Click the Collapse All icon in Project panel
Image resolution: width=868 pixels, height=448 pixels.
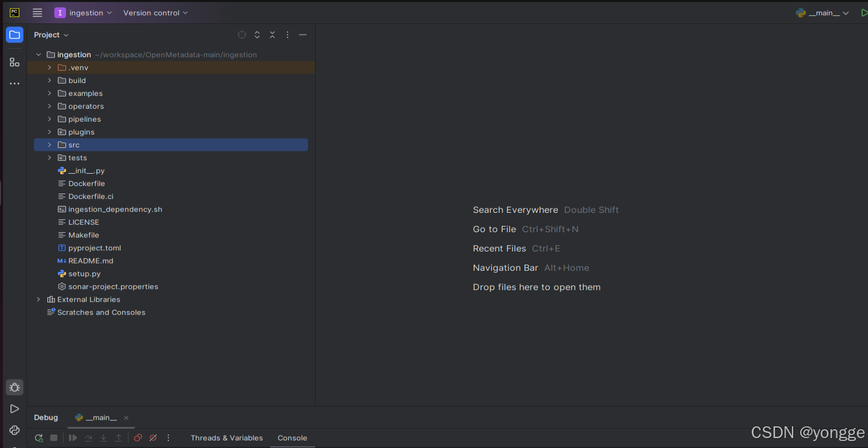tap(272, 35)
